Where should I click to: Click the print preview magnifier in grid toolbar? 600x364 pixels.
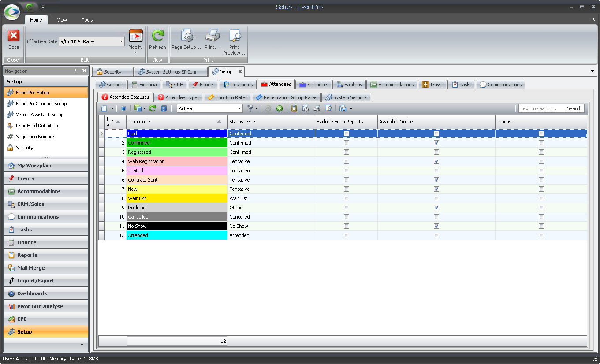(x=328, y=108)
